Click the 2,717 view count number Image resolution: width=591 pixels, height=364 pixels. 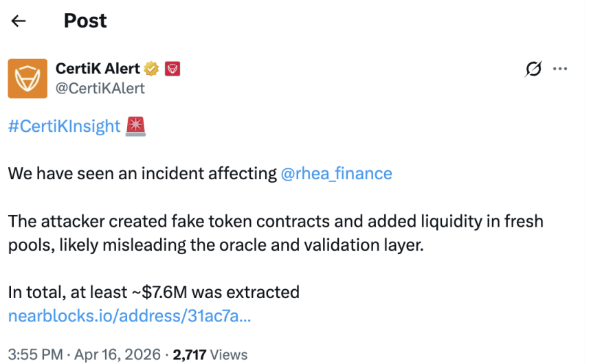click(190, 354)
